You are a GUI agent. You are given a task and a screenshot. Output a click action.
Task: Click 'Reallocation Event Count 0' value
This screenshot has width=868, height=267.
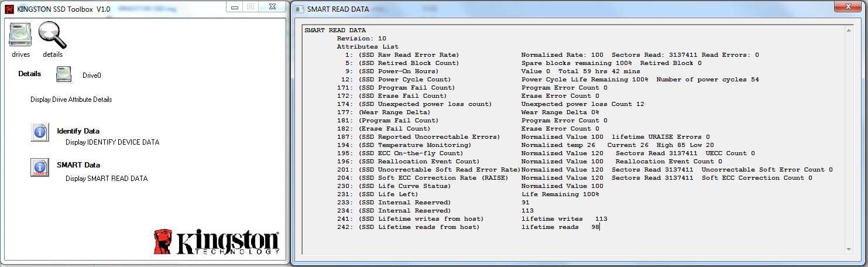[x=669, y=161]
